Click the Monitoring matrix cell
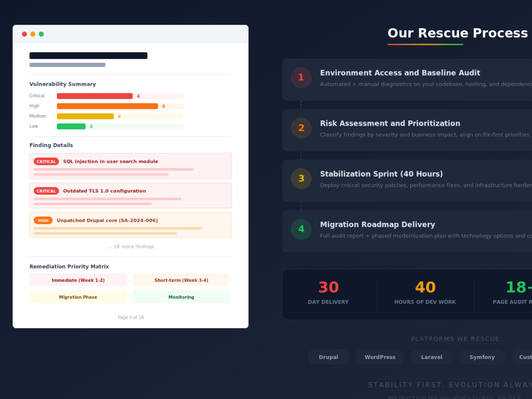532x399 pixels. pos(181,297)
